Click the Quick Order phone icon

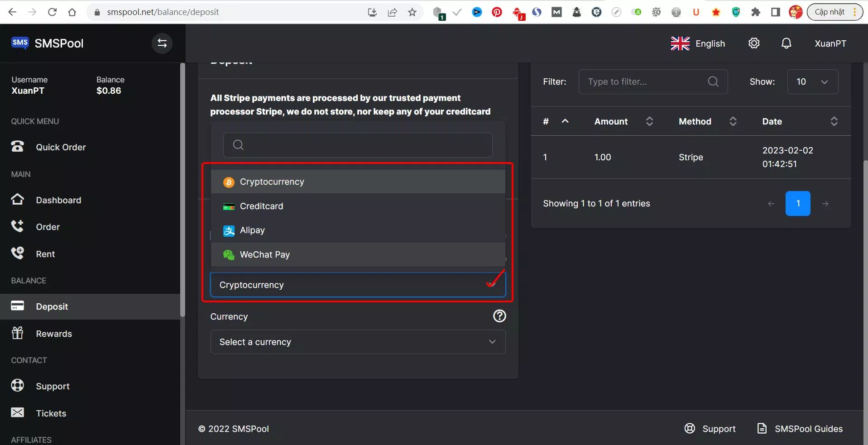pyautogui.click(x=18, y=146)
